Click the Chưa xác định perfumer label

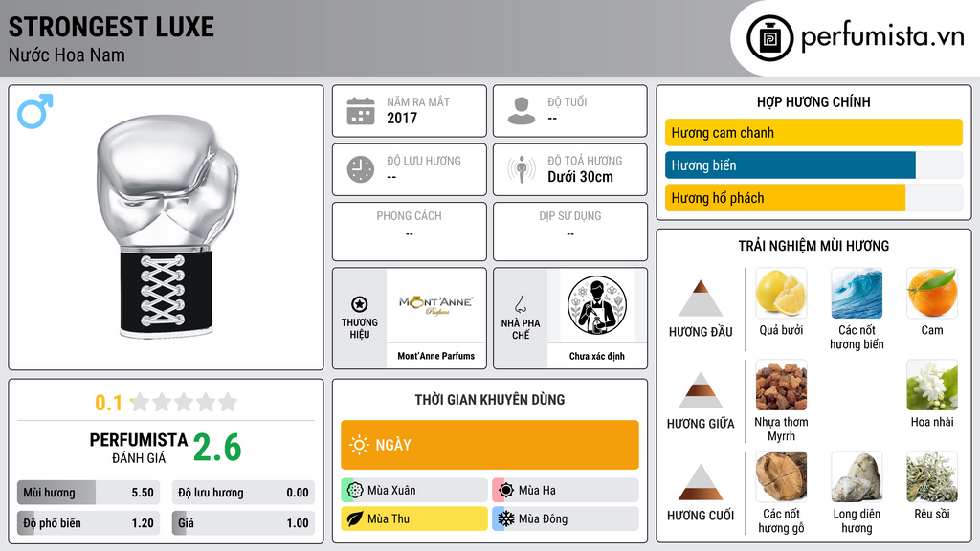point(597,356)
